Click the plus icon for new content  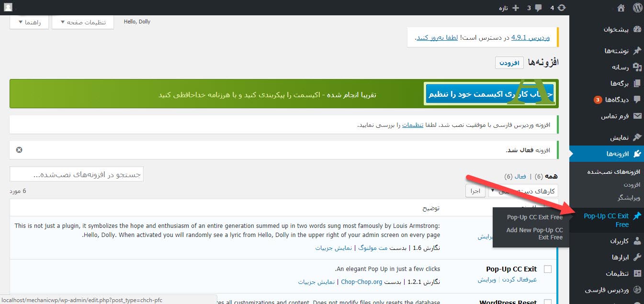tap(516, 8)
